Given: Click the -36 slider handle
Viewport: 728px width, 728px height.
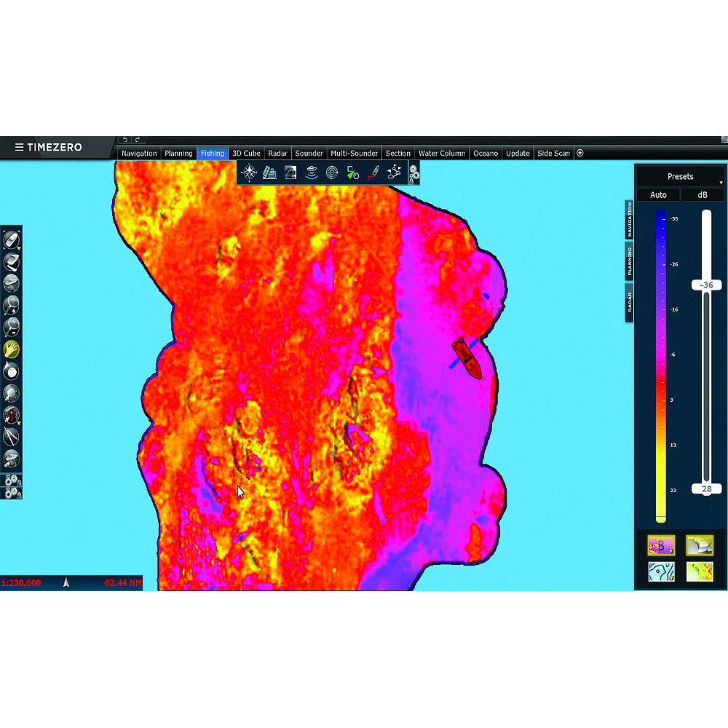Looking at the screenshot, I should [706, 285].
